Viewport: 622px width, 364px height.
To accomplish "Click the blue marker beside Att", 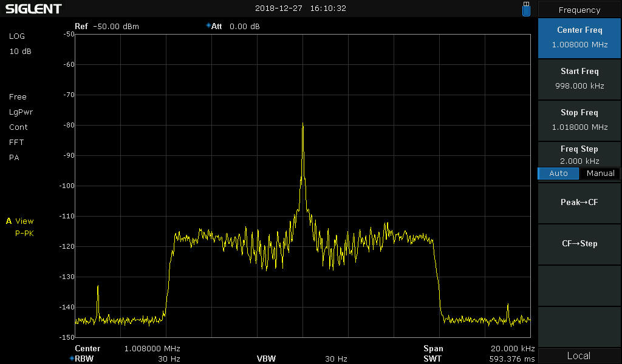I will click(208, 25).
